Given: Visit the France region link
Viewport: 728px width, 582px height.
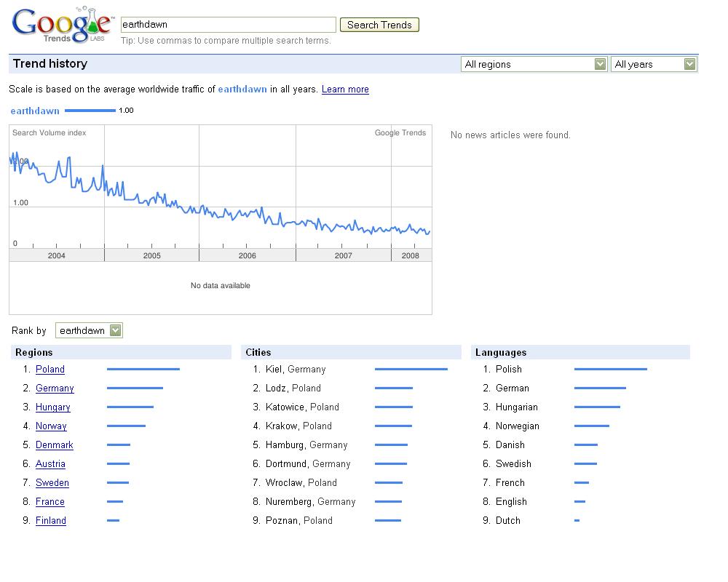Looking at the screenshot, I should [50, 502].
